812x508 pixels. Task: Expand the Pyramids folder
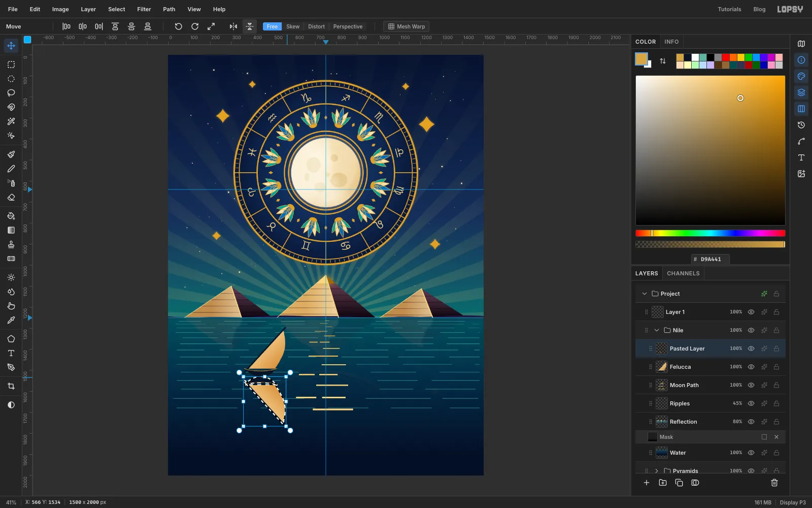point(657,471)
